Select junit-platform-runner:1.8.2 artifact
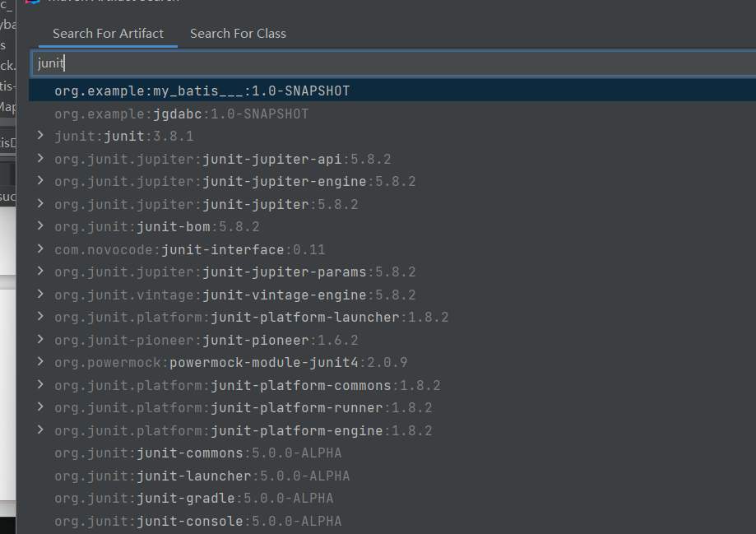This screenshot has height=534, width=756. pos(243,408)
